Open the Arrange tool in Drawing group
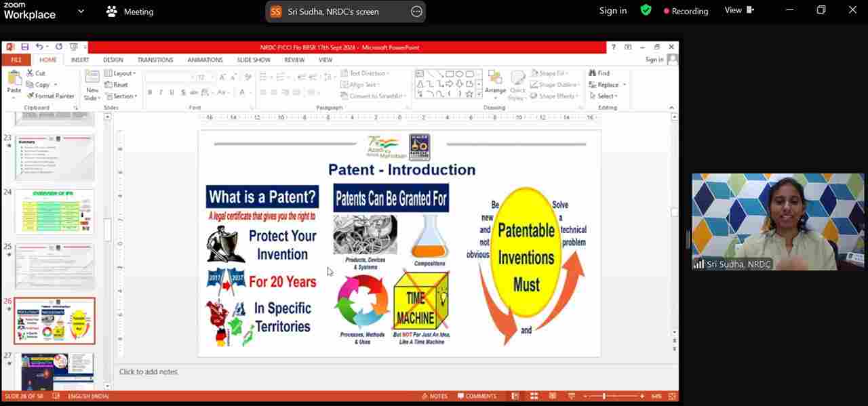The width and height of the screenshot is (868, 406). click(x=495, y=83)
